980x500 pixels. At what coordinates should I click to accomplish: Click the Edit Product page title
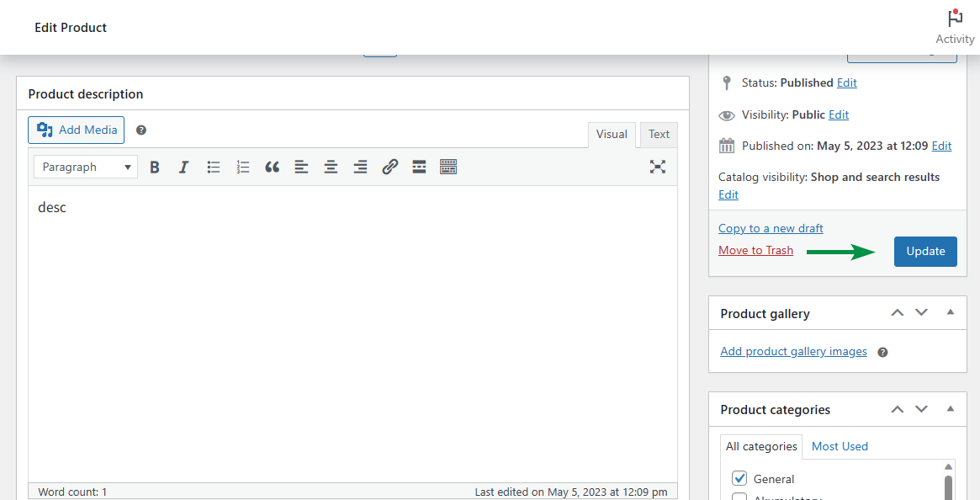point(71,28)
